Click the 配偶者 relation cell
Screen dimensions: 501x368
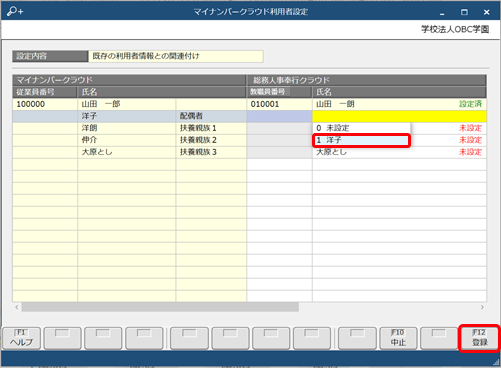point(211,116)
